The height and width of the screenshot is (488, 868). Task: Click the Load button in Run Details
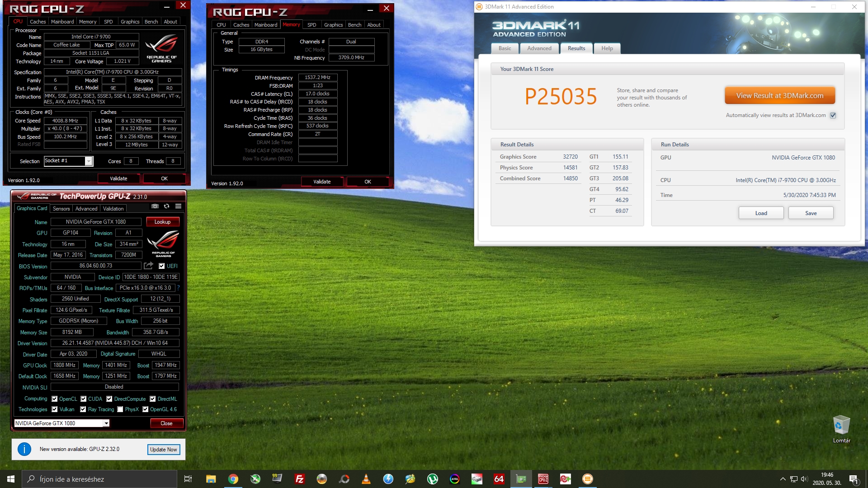click(761, 213)
